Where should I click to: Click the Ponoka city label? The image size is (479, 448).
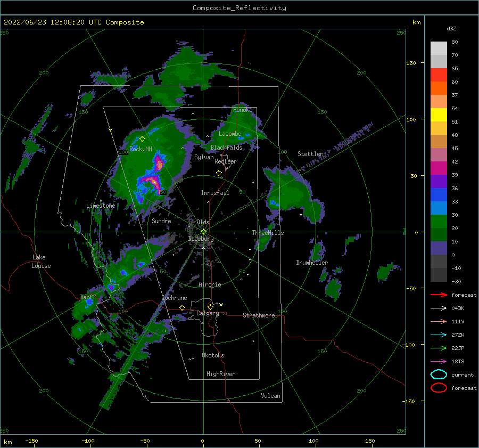point(243,110)
